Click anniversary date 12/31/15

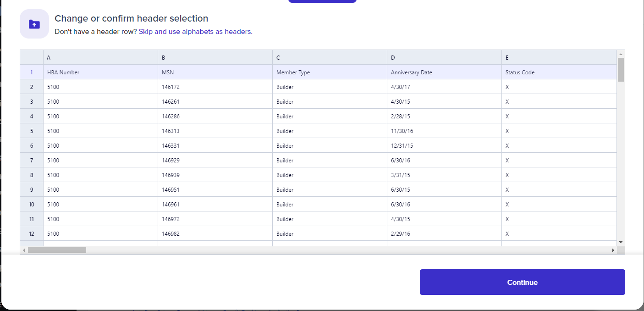point(444,145)
